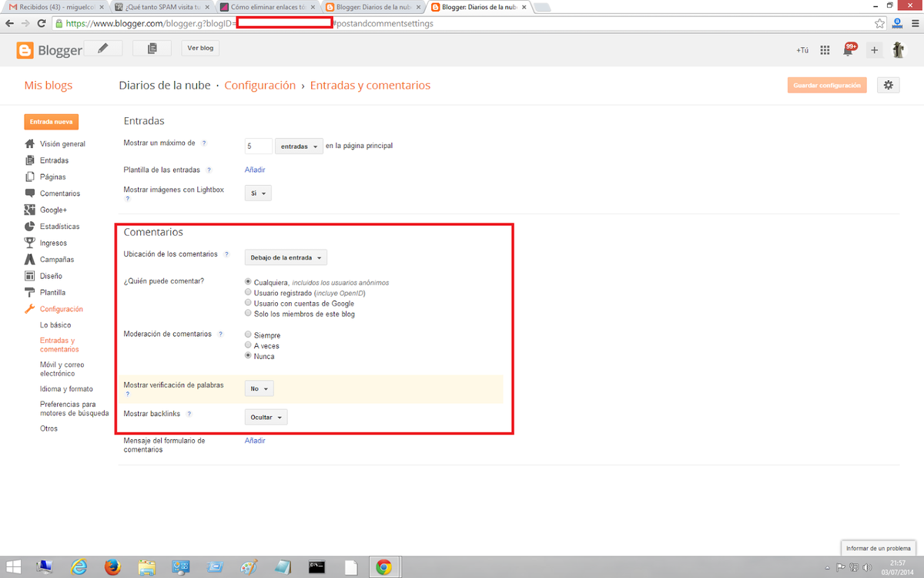Open the posts list icon beside the pencil
This screenshot has height=578, width=924.
point(152,49)
